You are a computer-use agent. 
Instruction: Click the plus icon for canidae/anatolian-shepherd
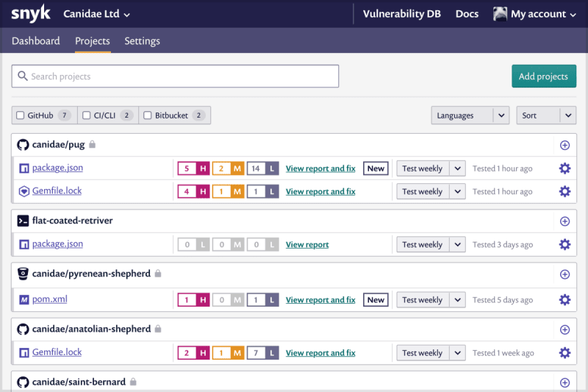point(564,329)
